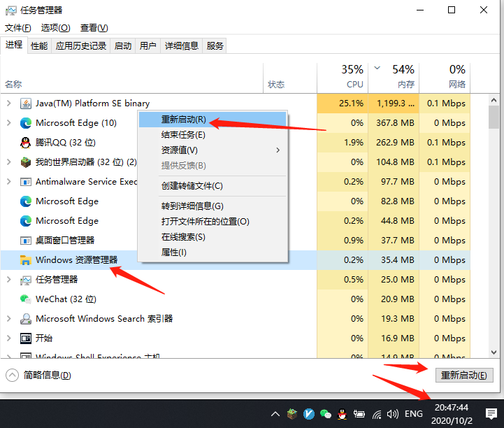Open the blue V icon in the tray
Viewport: 504px width, 428px height.
pyautogui.click(x=308, y=414)
